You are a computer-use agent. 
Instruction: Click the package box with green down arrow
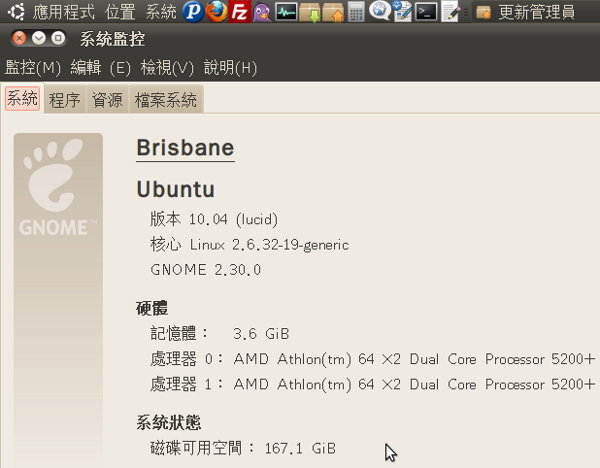click(x=310, y=12)
